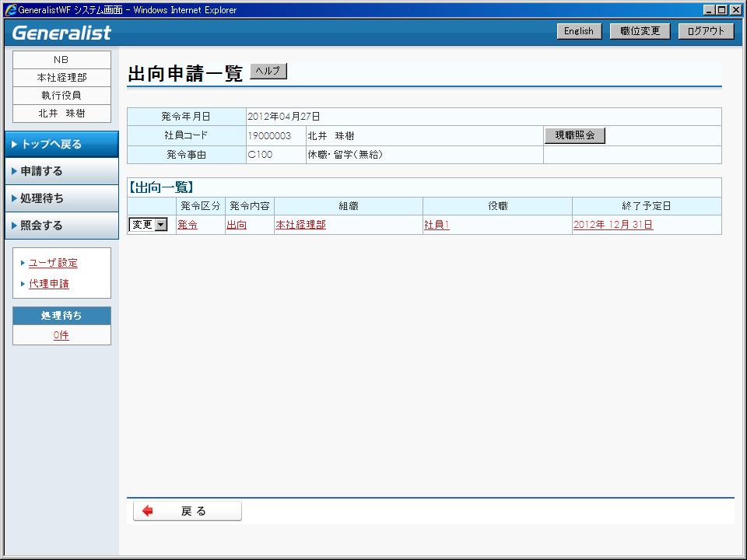Click the ログアウト button
Screen dimensions: 747x560
pyautogui.click(x=706, y=31)
